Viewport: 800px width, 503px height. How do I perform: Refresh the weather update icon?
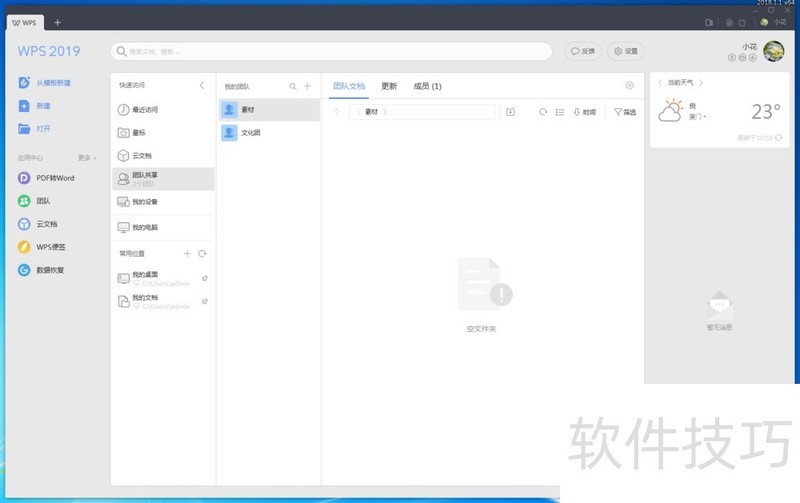[778, 138]
